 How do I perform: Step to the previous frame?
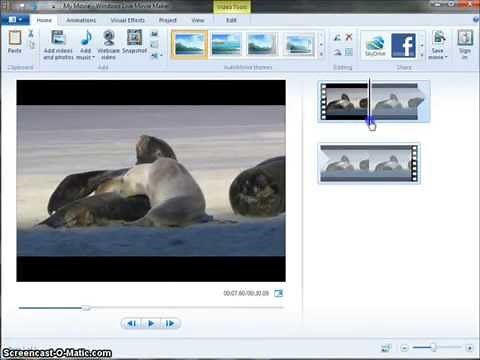pos(132,323)
